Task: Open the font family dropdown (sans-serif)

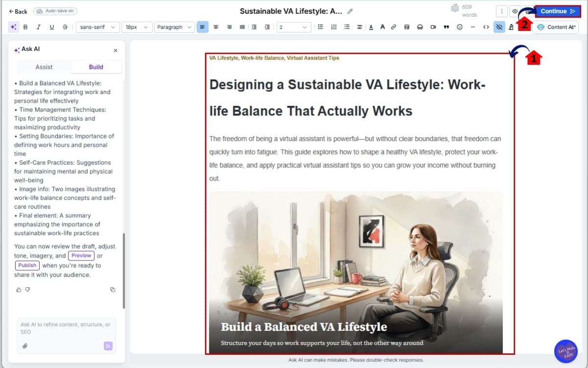Action: 98,27
